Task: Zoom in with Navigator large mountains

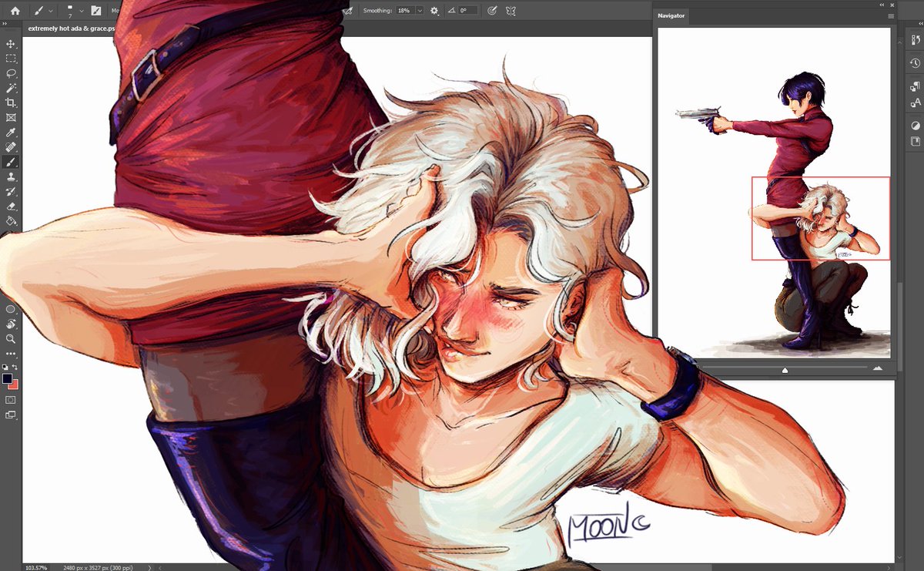Action: [x=878, y=369]
